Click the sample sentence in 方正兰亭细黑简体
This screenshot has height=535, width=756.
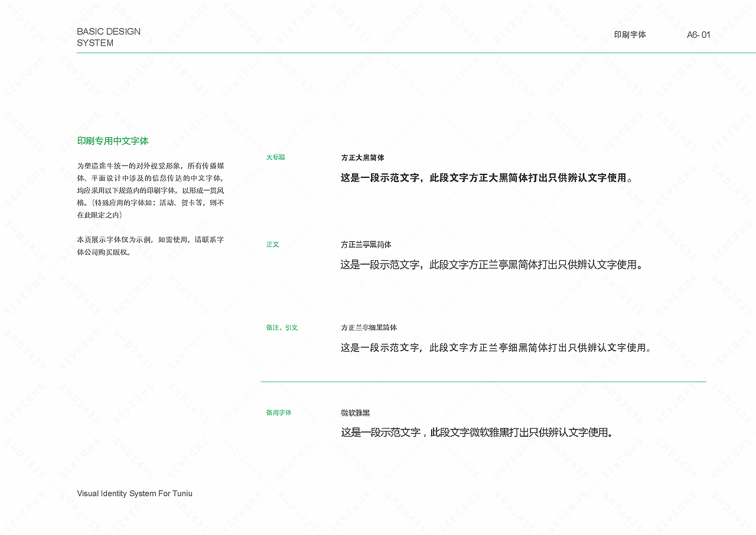[x=496, y=348]
